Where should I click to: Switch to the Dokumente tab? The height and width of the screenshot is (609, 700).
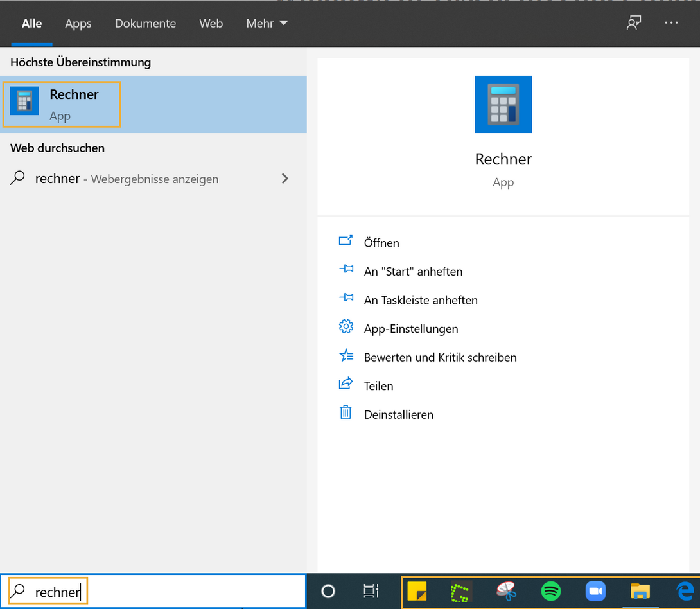[145, 23]
